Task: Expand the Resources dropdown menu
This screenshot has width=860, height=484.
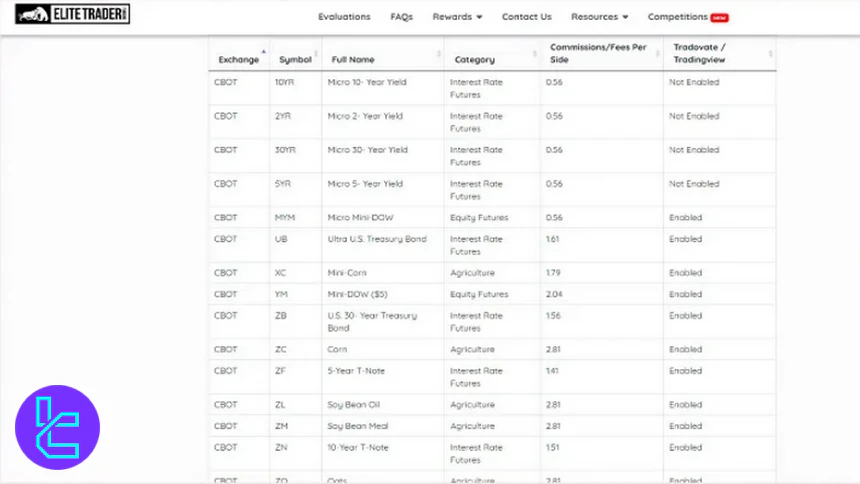Action: click(x=599, y=17)
